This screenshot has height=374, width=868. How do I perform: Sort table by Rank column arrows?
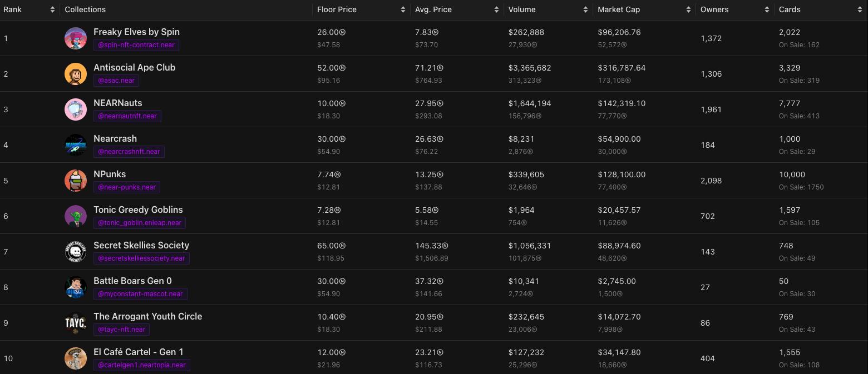click(x=52, y=9)
